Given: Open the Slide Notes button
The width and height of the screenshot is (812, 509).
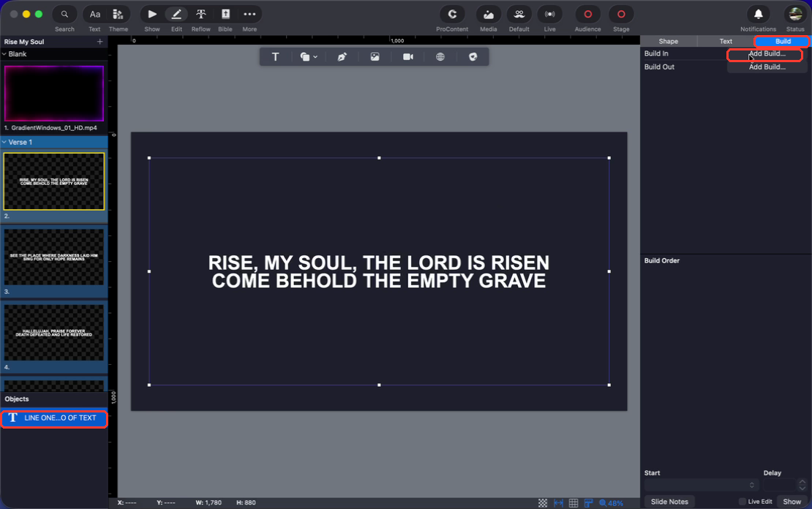Looking at the screenshot, I should 669,502.
